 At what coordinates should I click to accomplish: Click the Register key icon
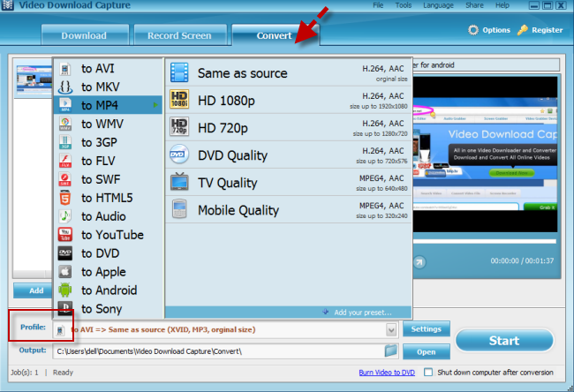pyautogui.click(x=523, y=30)
